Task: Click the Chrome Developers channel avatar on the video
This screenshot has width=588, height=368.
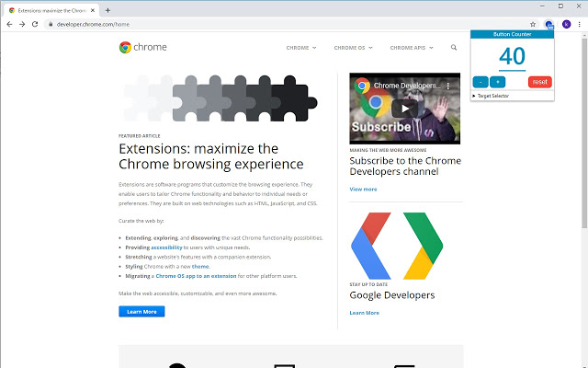Action: coord(362,86)
